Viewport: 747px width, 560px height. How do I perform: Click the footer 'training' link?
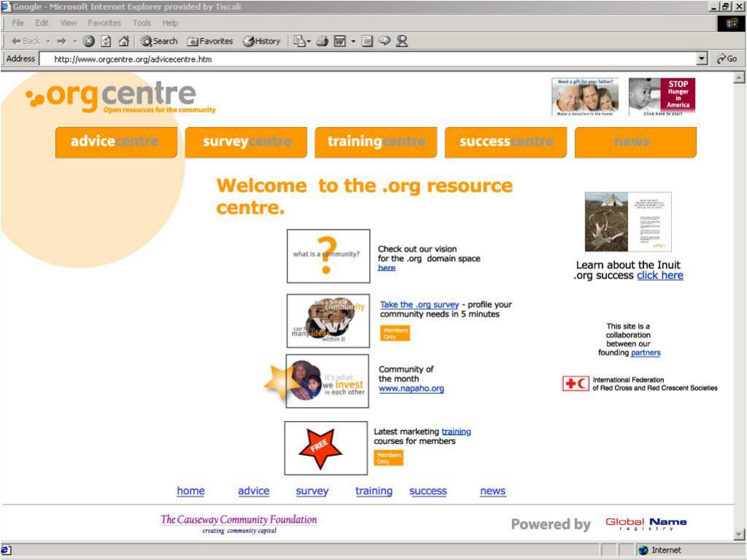point(374,491)
